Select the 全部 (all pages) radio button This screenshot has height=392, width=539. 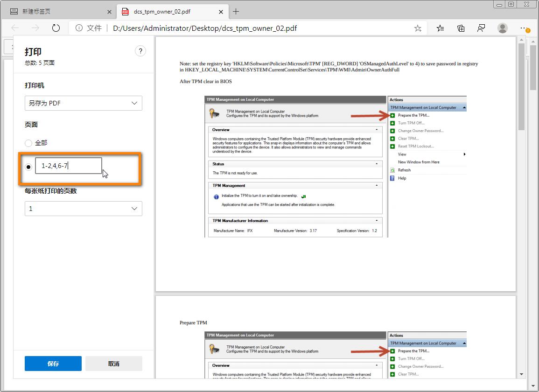(28, 143)
